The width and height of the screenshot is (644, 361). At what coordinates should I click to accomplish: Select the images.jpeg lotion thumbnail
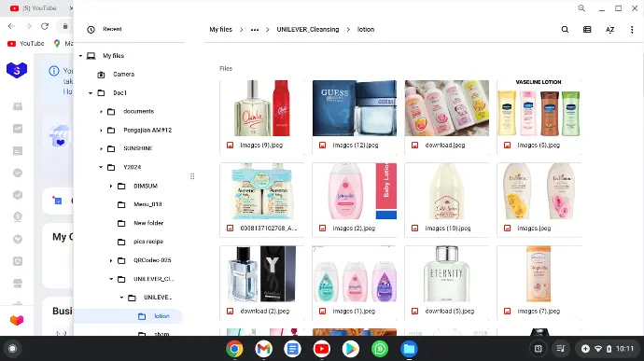click(539, 191)
